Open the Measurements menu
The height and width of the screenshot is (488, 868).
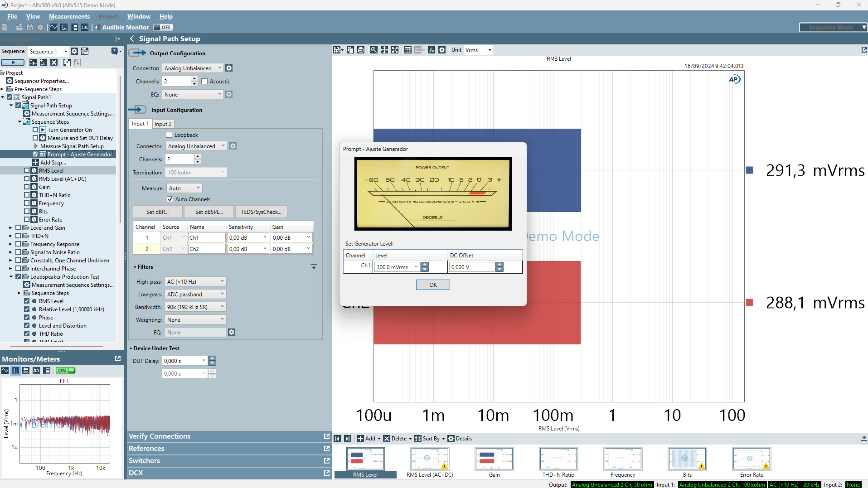[69, 16]
